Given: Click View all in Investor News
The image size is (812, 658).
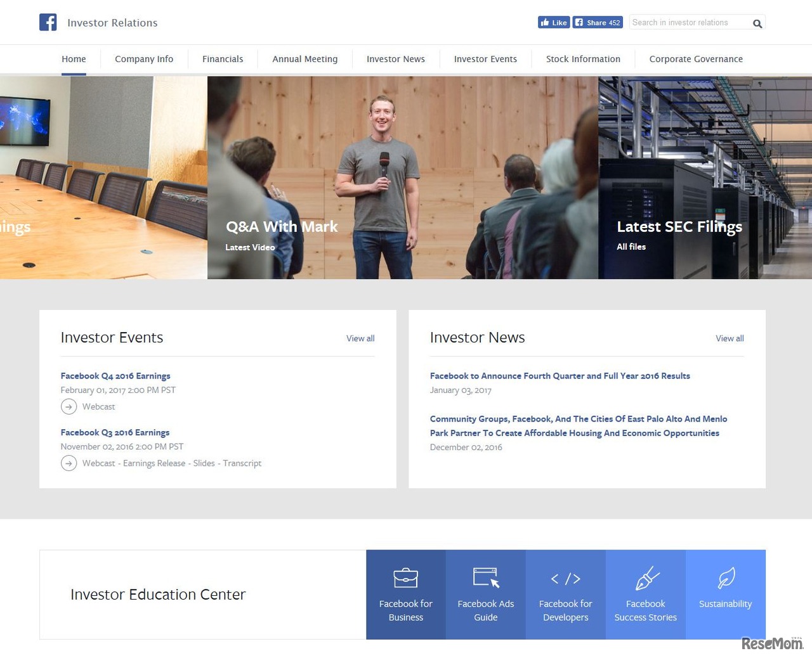Looking at the screenshot, I should click(x=729, y=338).
